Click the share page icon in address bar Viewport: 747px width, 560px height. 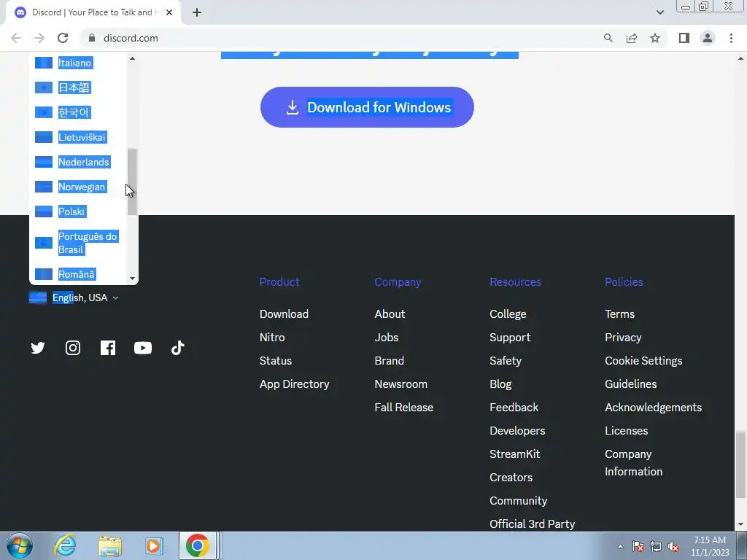coord(632,38)
